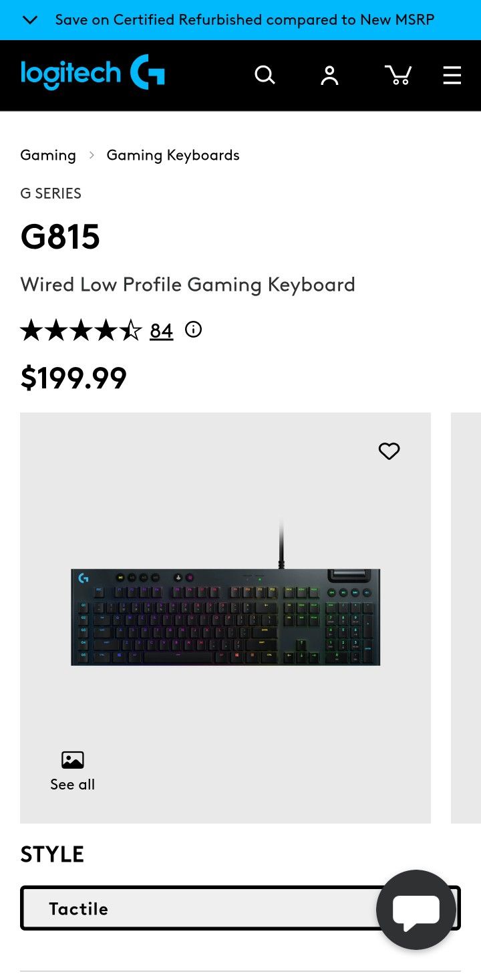Click the image gallery picture icon
This screenshot has width=481, height=980.
tap(72, 760)
